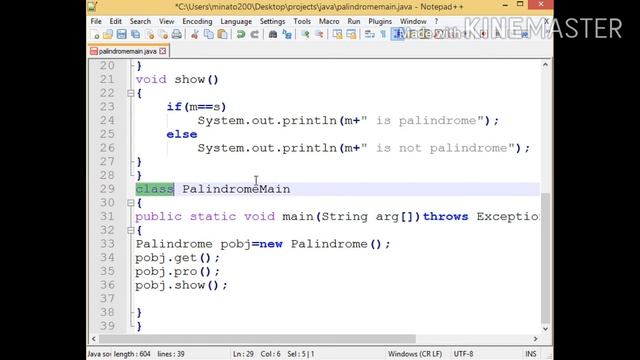Open the Search menu
Screen dimensions: 640x360
(x=140, y=21)
